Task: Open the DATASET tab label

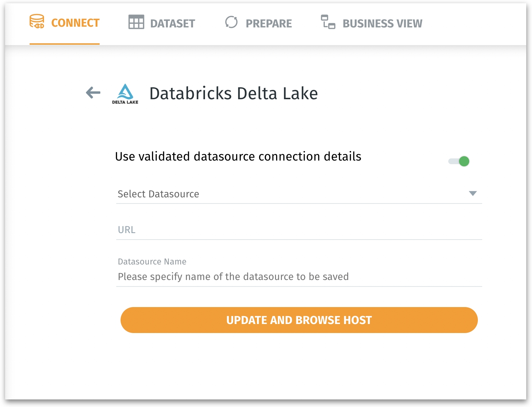Action: [x=173, y=24]
